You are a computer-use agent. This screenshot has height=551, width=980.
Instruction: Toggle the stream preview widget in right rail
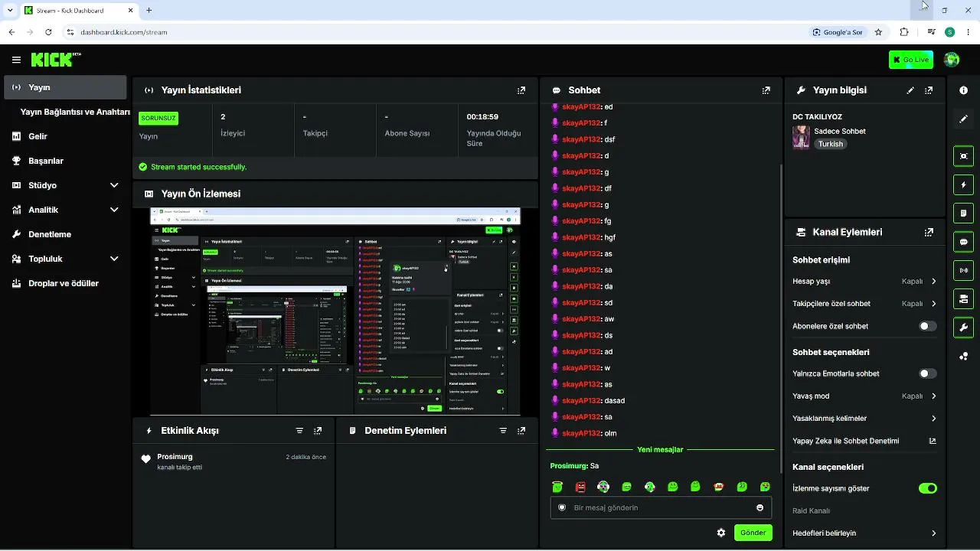pos(963,156)
